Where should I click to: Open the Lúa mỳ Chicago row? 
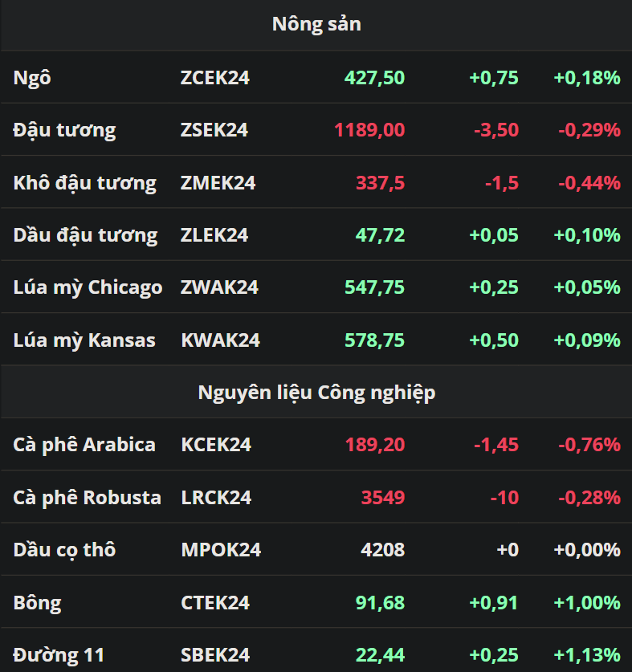pyautogui.click(x=316, y=287)
